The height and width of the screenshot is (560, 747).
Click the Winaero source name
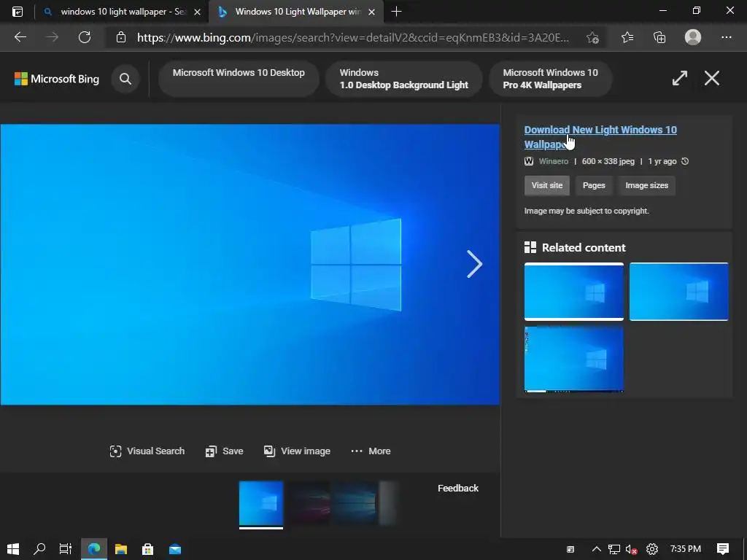click(554, 161)
